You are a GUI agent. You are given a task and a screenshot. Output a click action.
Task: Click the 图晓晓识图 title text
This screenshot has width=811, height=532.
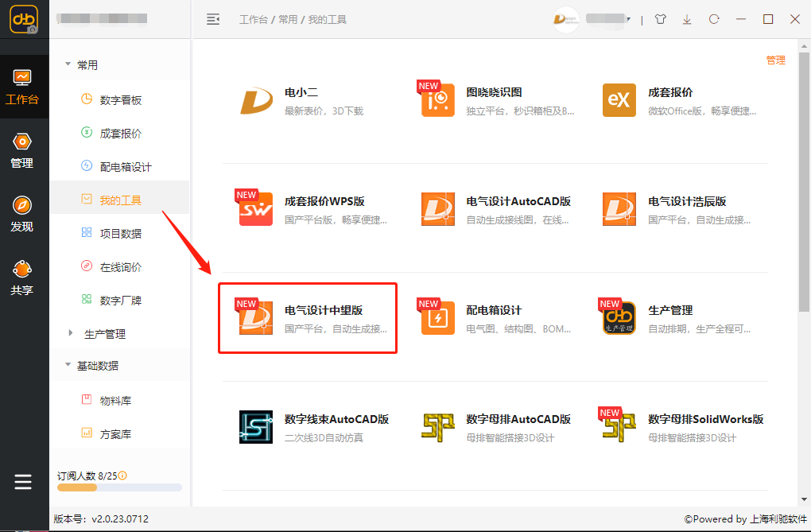click(494, 92)
